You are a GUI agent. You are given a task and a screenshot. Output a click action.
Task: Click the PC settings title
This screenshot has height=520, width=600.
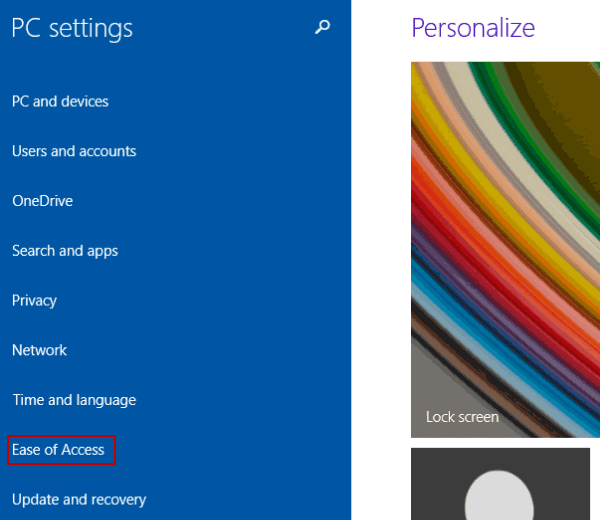tap(72, 28)
